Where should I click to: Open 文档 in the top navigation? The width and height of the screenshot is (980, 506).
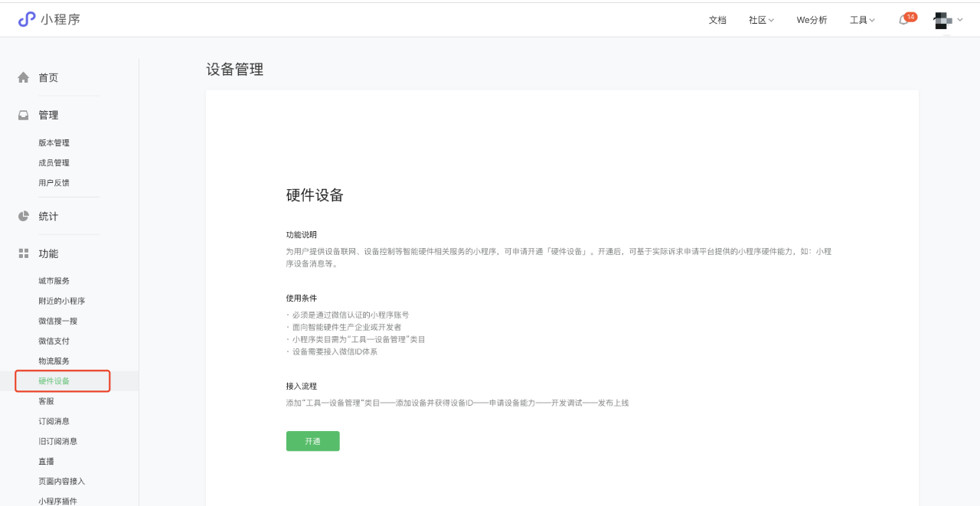(717, 21)
